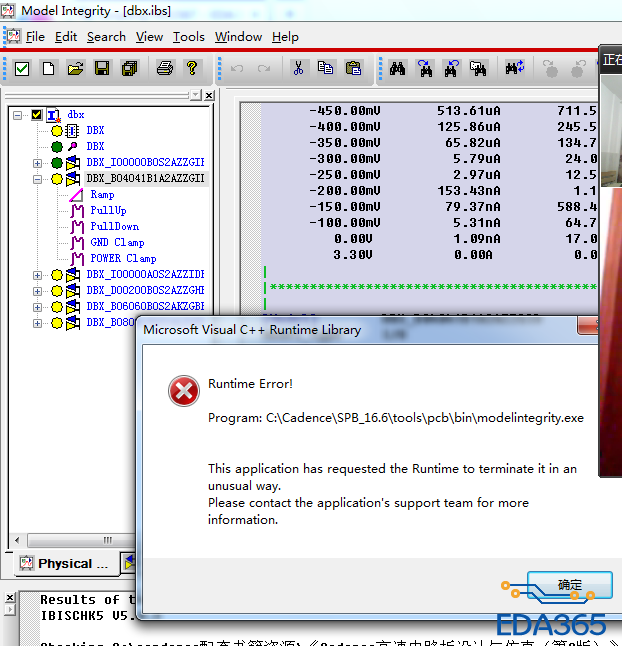
Task: Click the Save All stacked disks icon
Action: point(129,68)
